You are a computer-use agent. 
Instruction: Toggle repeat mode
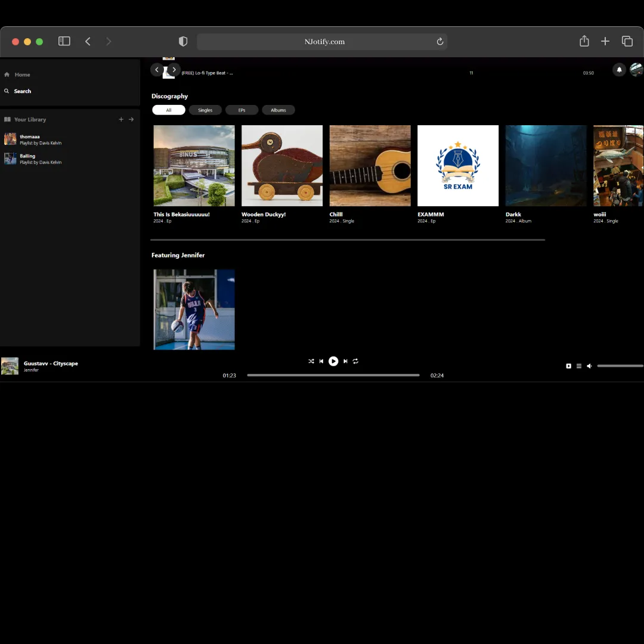pos(355,361)
